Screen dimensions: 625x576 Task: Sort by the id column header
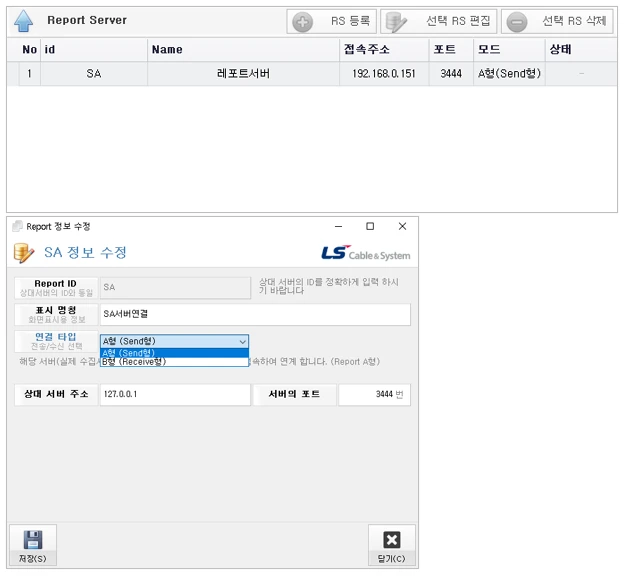[x=94, y=49]
